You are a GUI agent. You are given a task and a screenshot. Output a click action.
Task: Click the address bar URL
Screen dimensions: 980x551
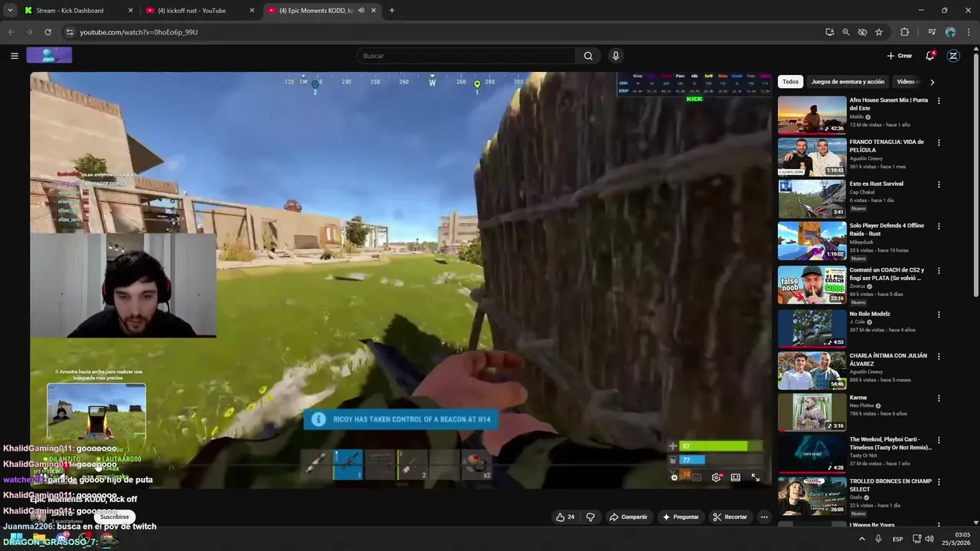139,32
